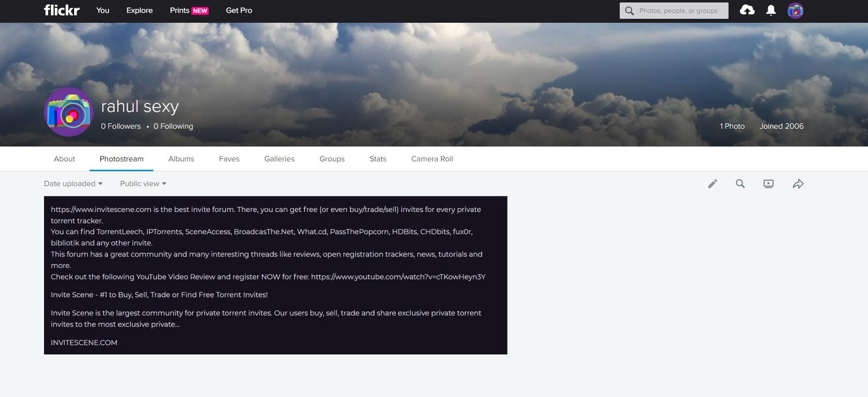The width and height of the screenshot is (868, 397).
Task: Open the Explore menu
Action: (139, 10)
